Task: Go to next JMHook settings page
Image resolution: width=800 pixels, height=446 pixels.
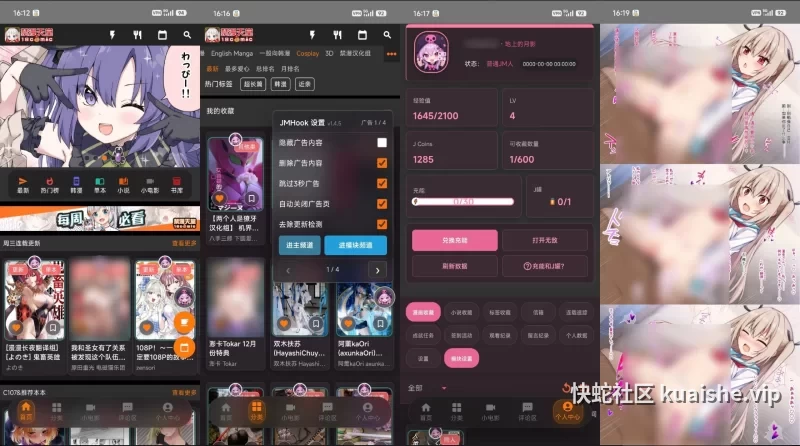Action: pyautogui.click(x=378, y=270)
